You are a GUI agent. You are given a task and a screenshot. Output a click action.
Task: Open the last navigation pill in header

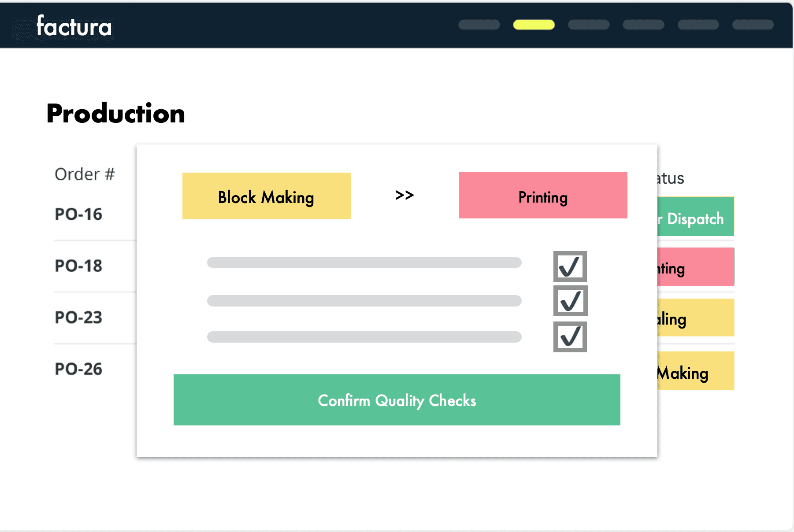point(753,25)
